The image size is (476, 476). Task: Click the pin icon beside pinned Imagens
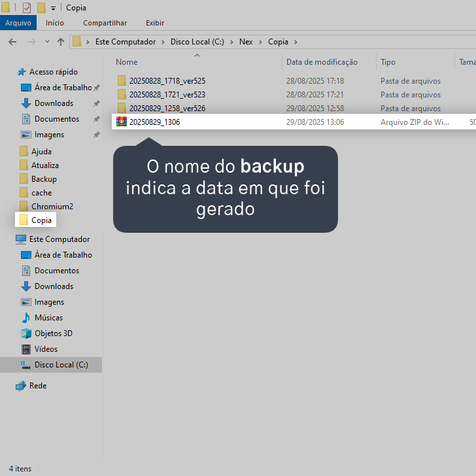click(96, 135)
